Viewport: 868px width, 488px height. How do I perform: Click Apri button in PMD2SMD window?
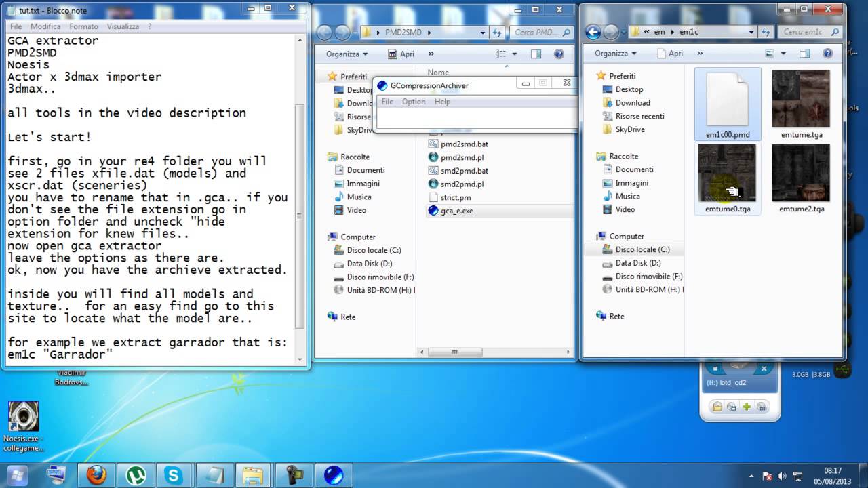401,54
